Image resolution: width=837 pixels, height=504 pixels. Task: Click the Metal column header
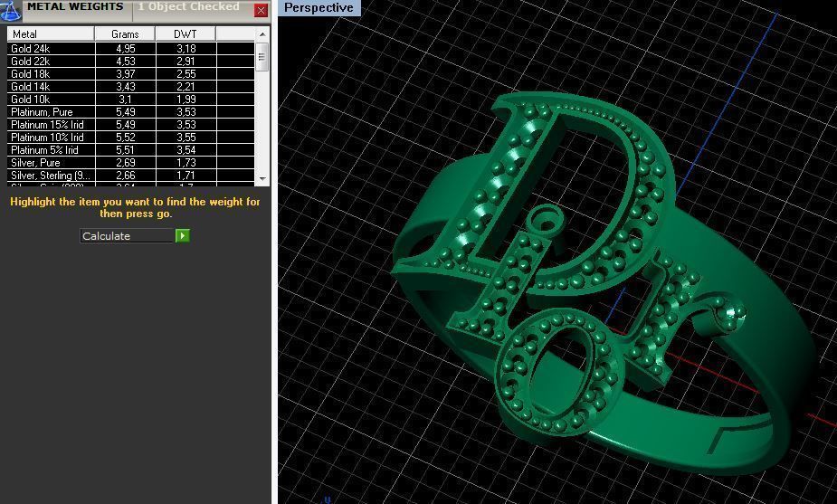click(x=51, y=34)
